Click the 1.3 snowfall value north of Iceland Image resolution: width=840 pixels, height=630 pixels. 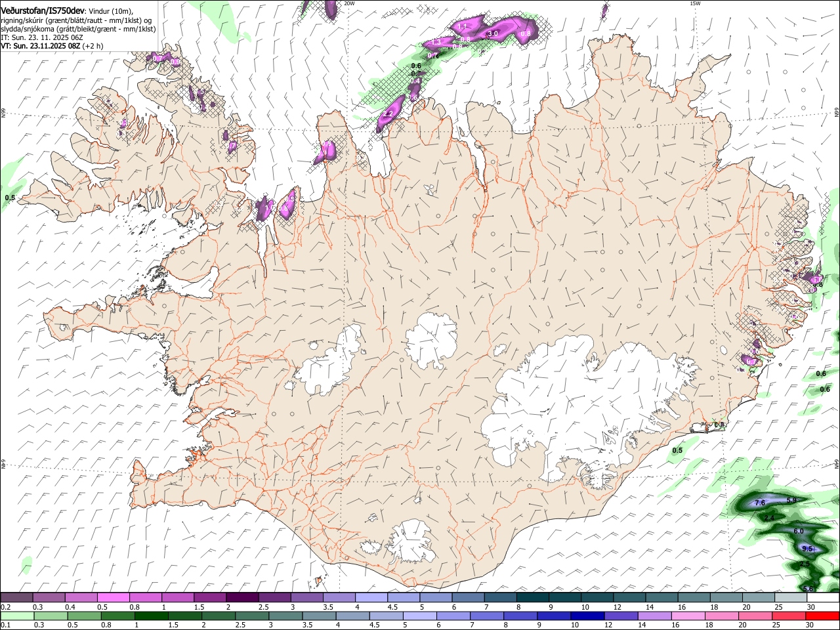click(436, 43)
